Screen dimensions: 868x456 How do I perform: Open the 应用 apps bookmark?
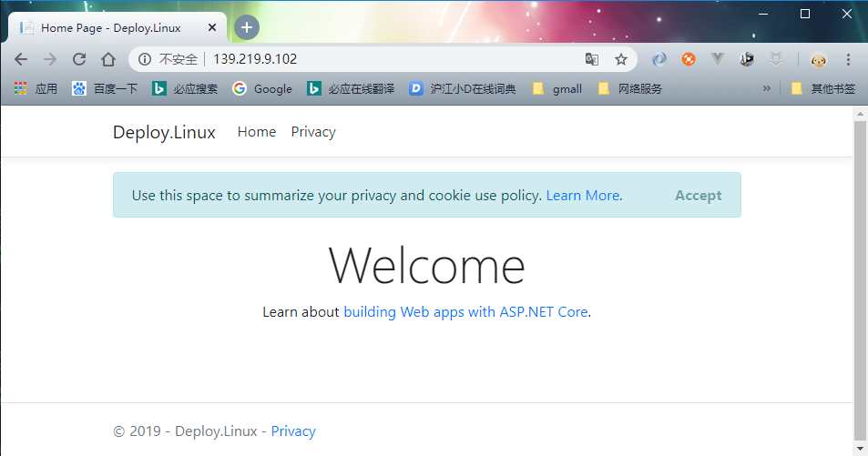click(x=36, y=88)
